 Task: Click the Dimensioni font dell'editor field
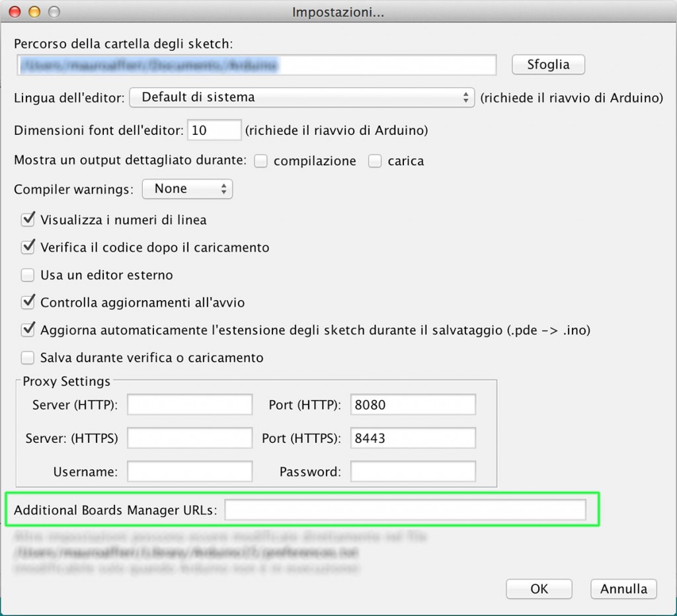214,130
